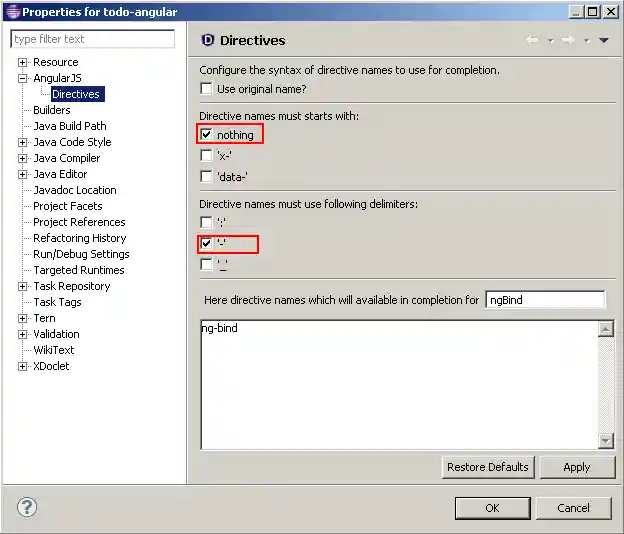Select Directives in the tree

(78, 94)
